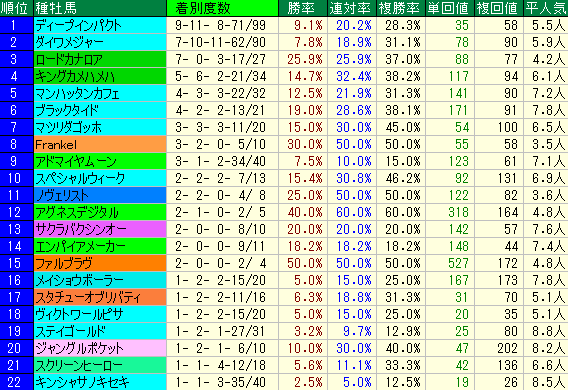Screen dimensions: 568x390
Task: Select the ファルブラヴ row name
Action: pyautogui.click(x=100, y=263)
